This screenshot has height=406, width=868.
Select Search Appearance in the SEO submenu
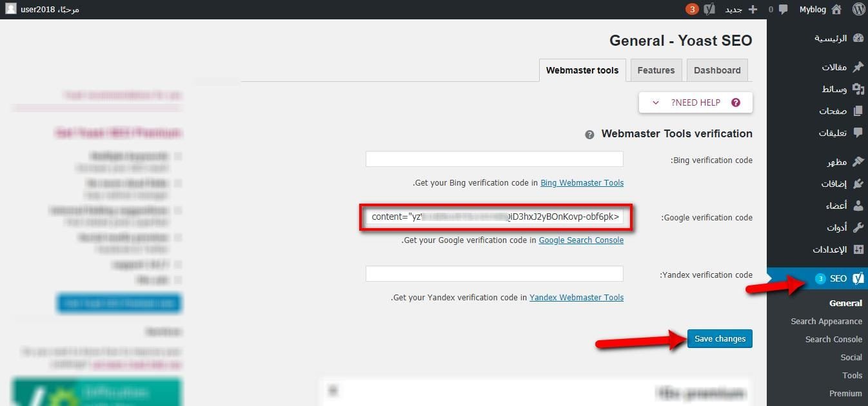(827, 321)
